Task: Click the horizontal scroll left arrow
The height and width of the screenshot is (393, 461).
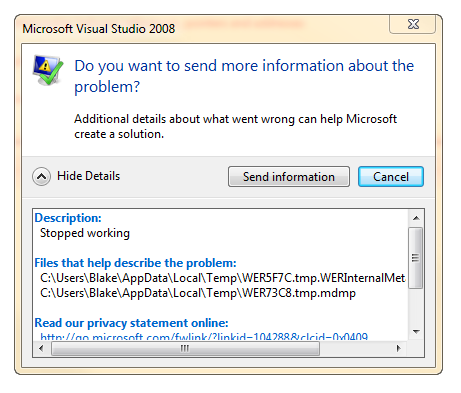Action: (x=41, y=349)
